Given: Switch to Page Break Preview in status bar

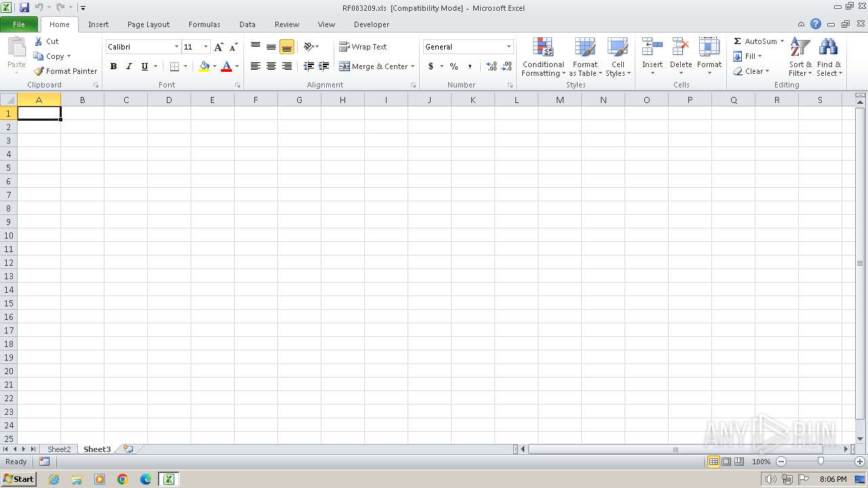Looking at the screenshot, I should tap(739, 462).
